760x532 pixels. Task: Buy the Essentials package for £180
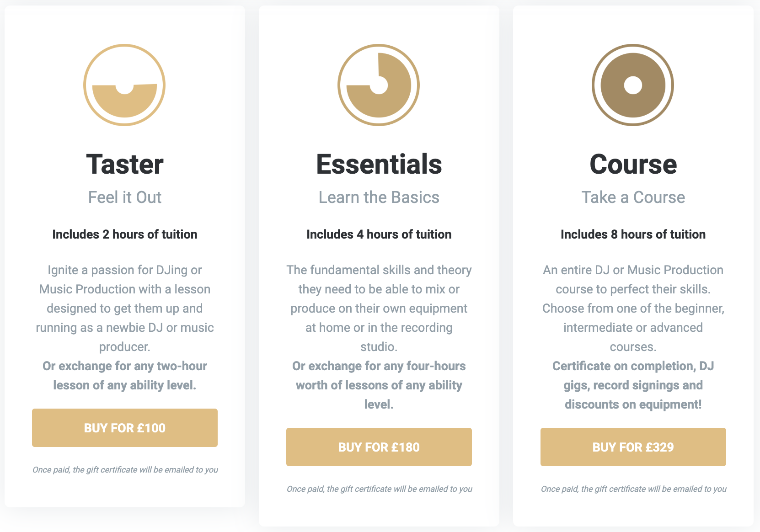point(379,447)
